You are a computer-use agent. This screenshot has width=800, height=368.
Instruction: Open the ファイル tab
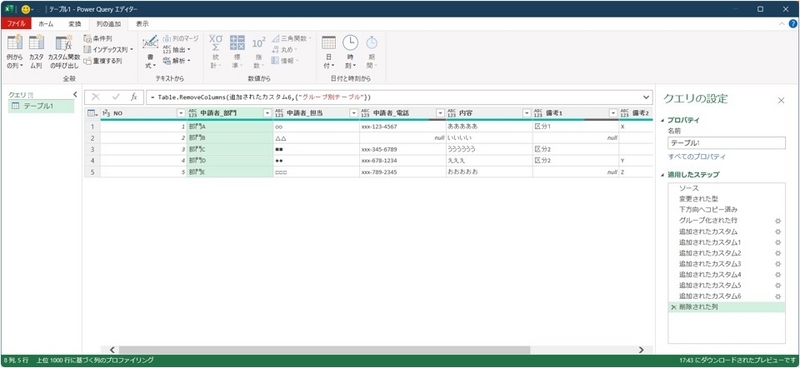16,23
